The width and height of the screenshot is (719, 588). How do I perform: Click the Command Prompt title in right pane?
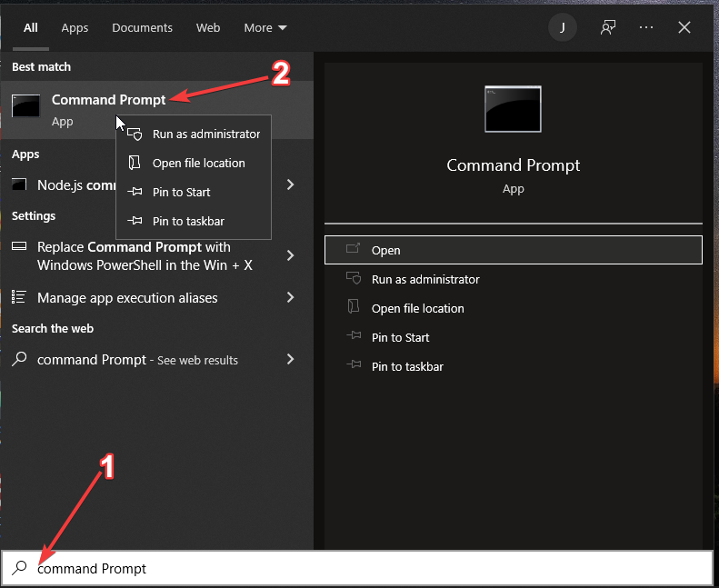513,165
